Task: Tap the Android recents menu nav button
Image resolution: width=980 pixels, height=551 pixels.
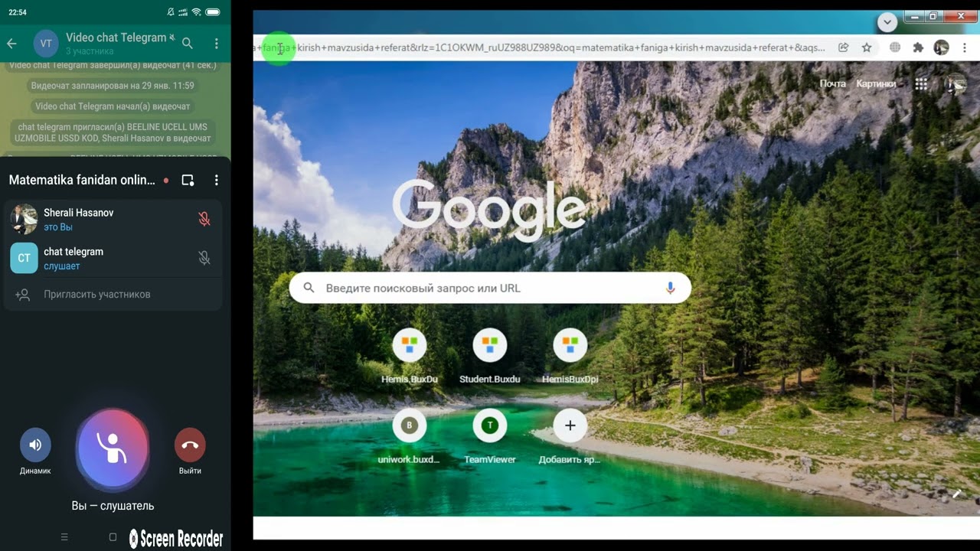Action: pos(64,537)
